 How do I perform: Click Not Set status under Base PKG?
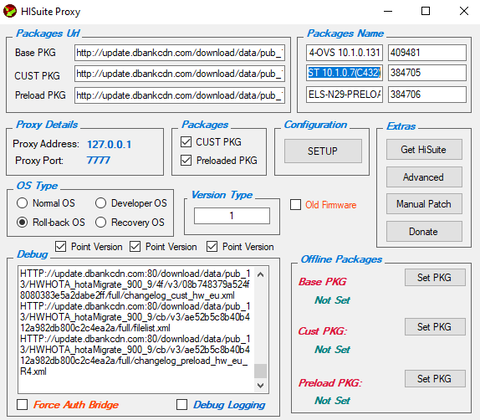tap(332, 300)
